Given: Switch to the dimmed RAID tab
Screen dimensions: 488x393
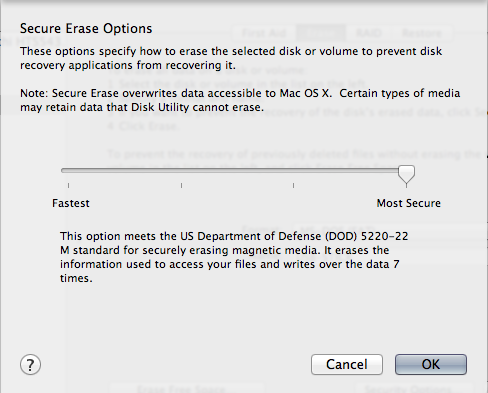Looking at the screenshot, I should pyautogui.click(x=369, y=33).
